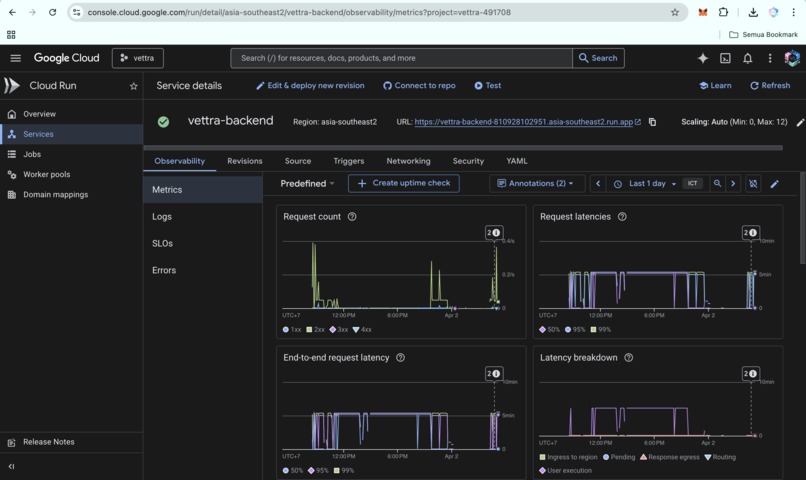Switch to the YAML tab
This screenshot has width=806, height=480.
coord(517,161)
